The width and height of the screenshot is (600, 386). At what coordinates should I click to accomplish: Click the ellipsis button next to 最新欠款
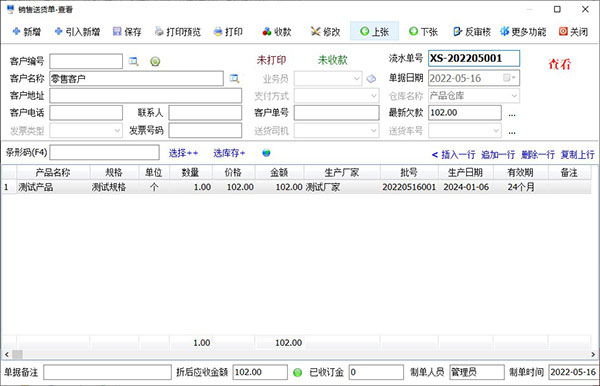pyautogui.click(x=512, y=114)
